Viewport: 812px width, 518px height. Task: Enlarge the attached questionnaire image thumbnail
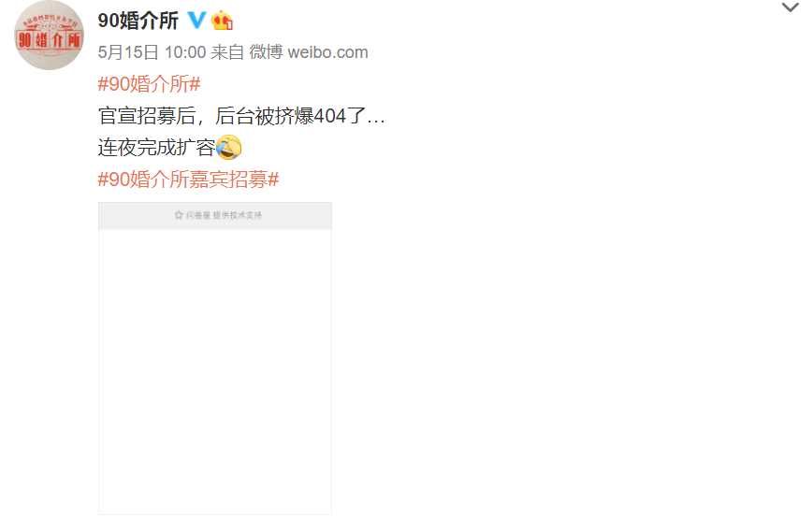click(x=215, y=359)
